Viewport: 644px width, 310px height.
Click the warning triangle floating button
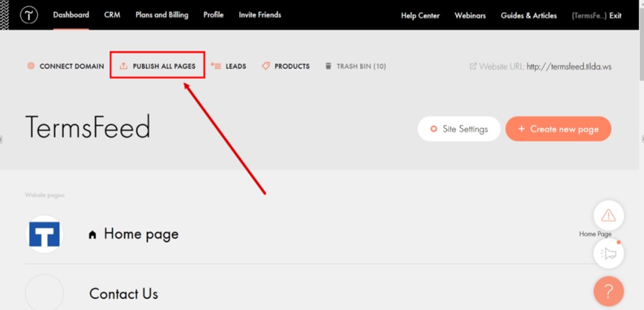tap(609, 215)
